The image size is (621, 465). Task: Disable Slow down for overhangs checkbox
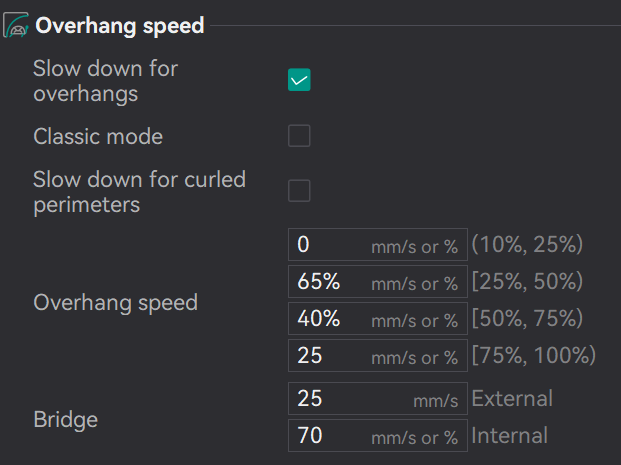tap(299, 80)
